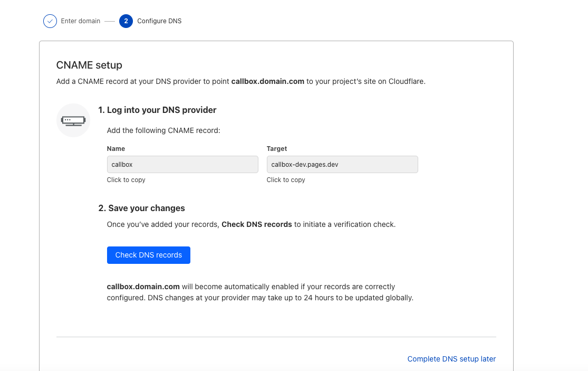Copy the Target field callbox-dev.pages.dev

point(342,165)
